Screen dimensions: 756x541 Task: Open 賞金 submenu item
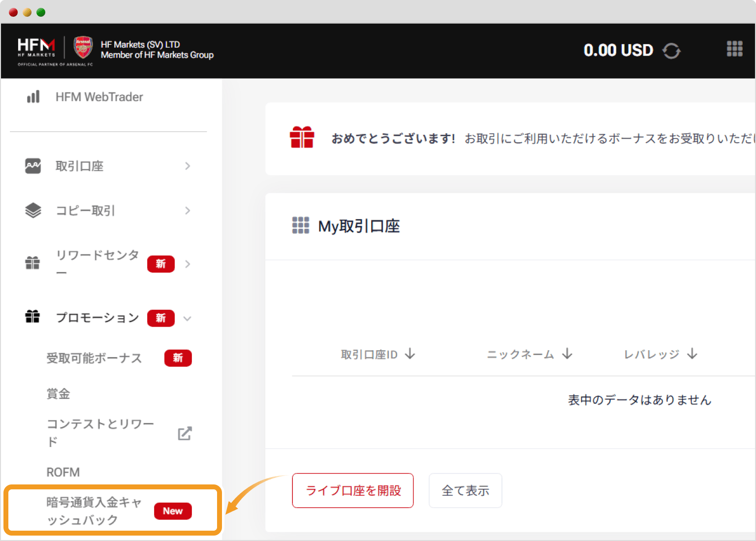58,394
